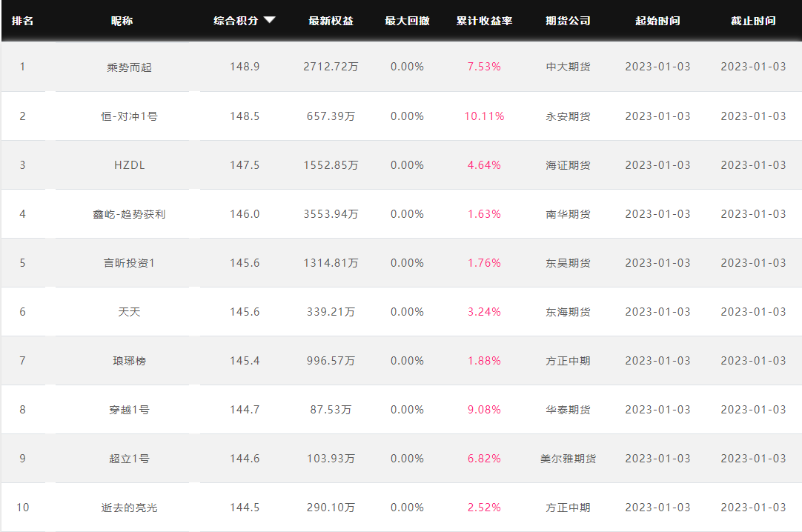The image size is (802, 532).
Task: Select futures company 美尔雅期货
Action: click(569, 459)
